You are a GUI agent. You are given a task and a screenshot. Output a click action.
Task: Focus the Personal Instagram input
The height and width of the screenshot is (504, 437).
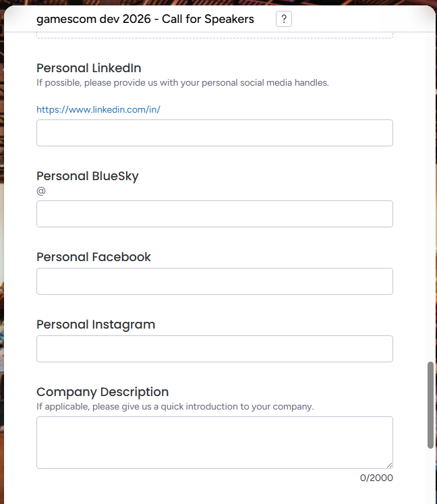pos(214,349)
